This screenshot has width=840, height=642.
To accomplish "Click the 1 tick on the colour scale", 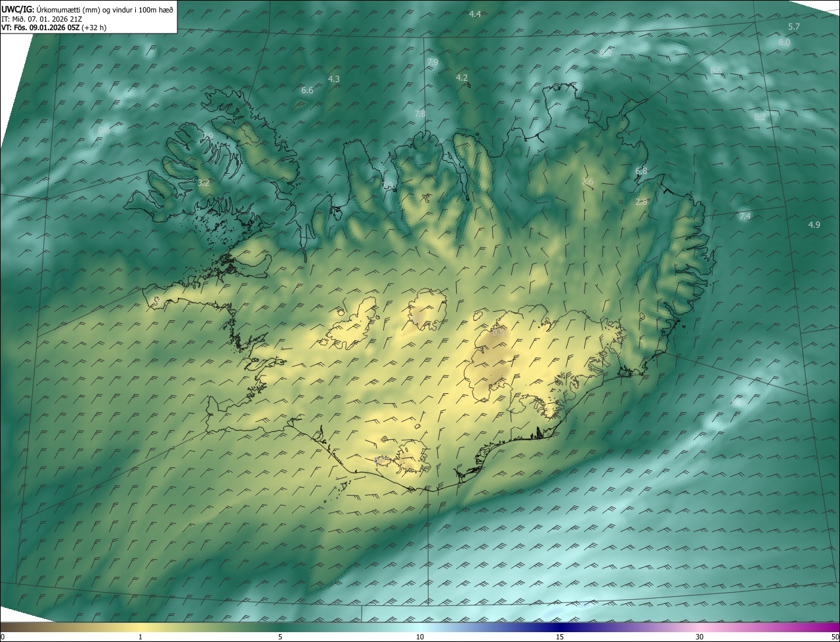I will [140, 637].
